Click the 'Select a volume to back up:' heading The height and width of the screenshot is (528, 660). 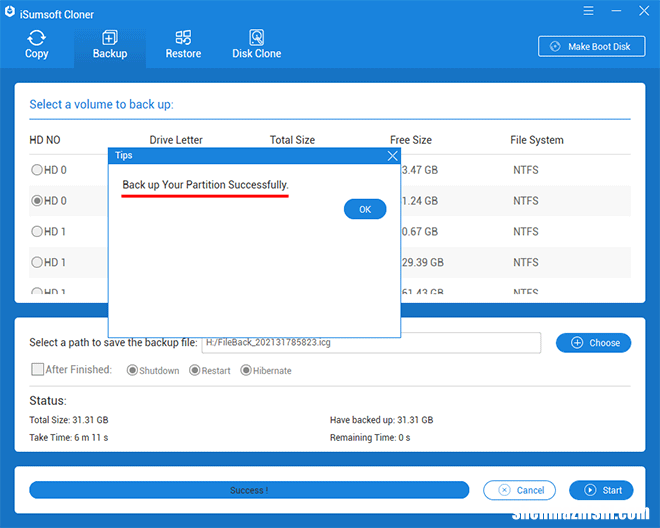(x=101, y=104)
